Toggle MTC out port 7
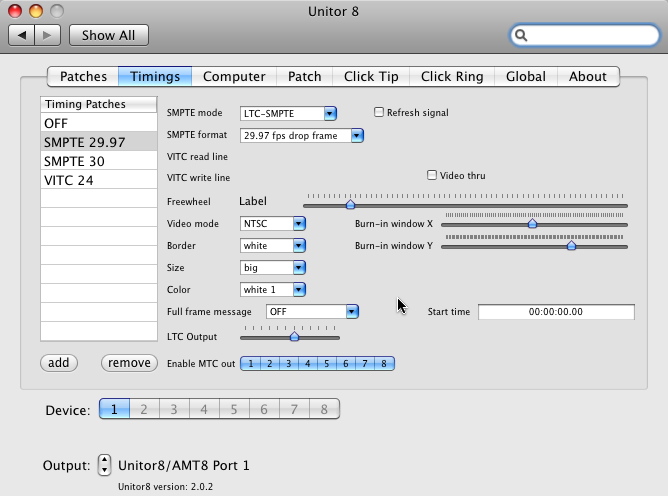 [x=365, y=363]
